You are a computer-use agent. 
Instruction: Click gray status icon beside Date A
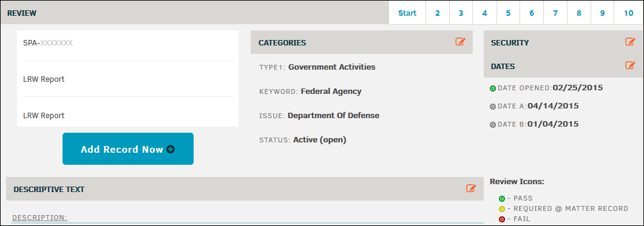click(493, 107)
